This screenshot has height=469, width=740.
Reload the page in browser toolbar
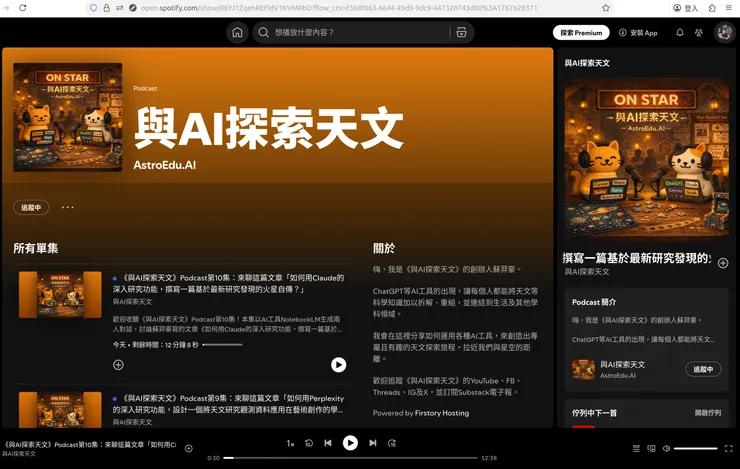click(x=23, y=8)
